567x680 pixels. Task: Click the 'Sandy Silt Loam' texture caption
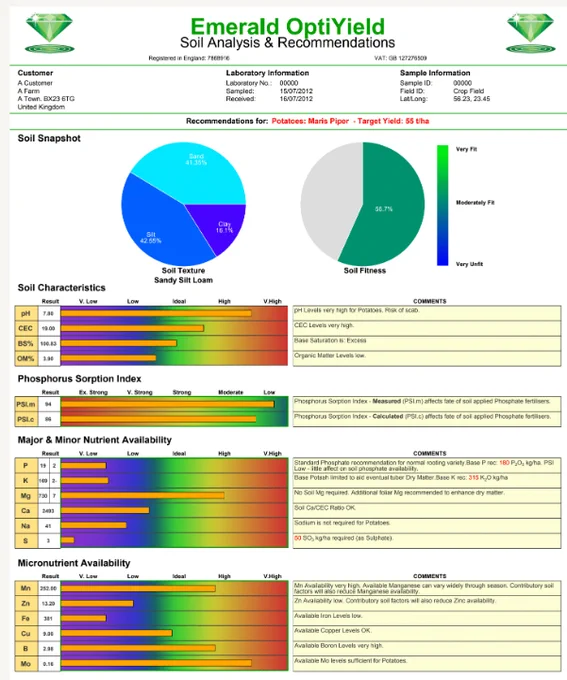click(x=183, y=280)
